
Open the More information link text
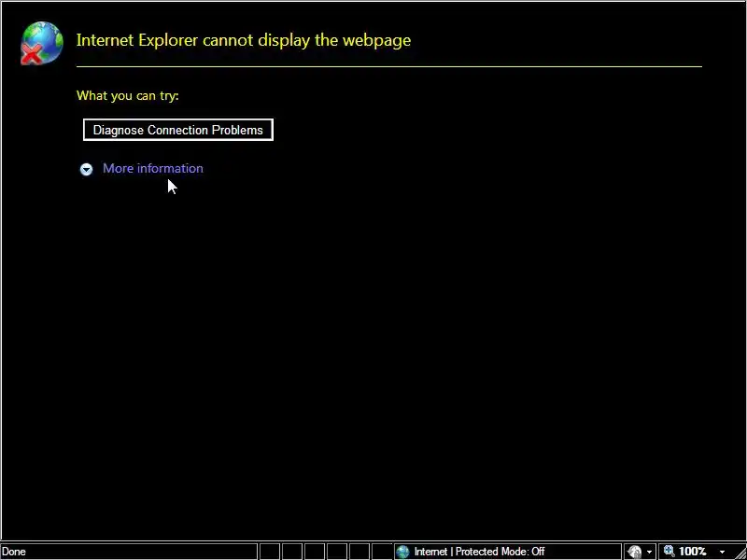153,168
